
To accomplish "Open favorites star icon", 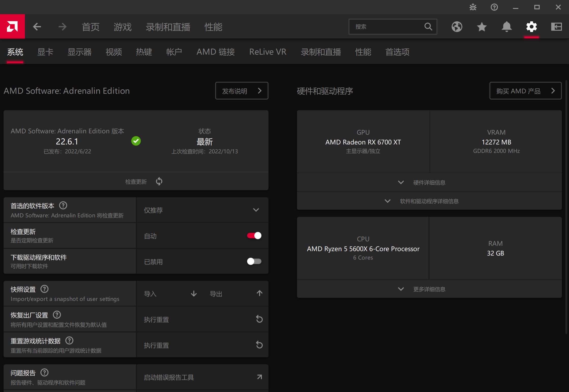I will point(482,27).
